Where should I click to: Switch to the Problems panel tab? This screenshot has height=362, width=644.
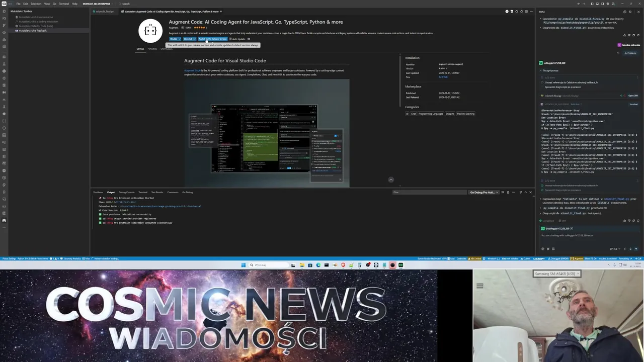tap(98, 192)
